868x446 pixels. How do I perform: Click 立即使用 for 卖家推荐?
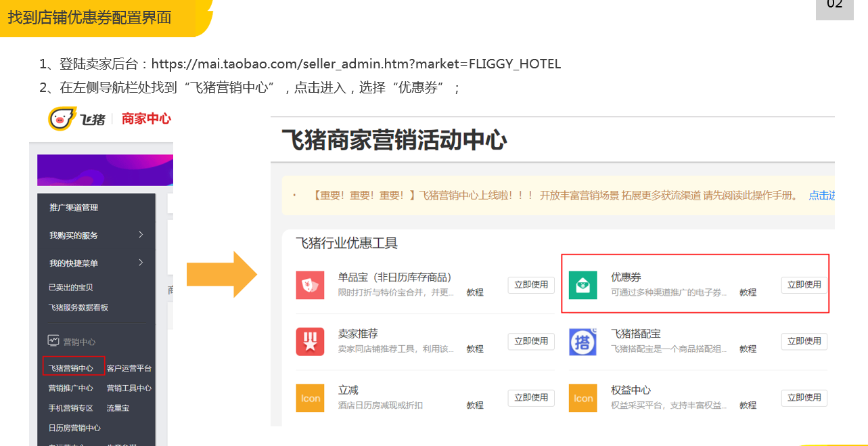tap(531, 341)
